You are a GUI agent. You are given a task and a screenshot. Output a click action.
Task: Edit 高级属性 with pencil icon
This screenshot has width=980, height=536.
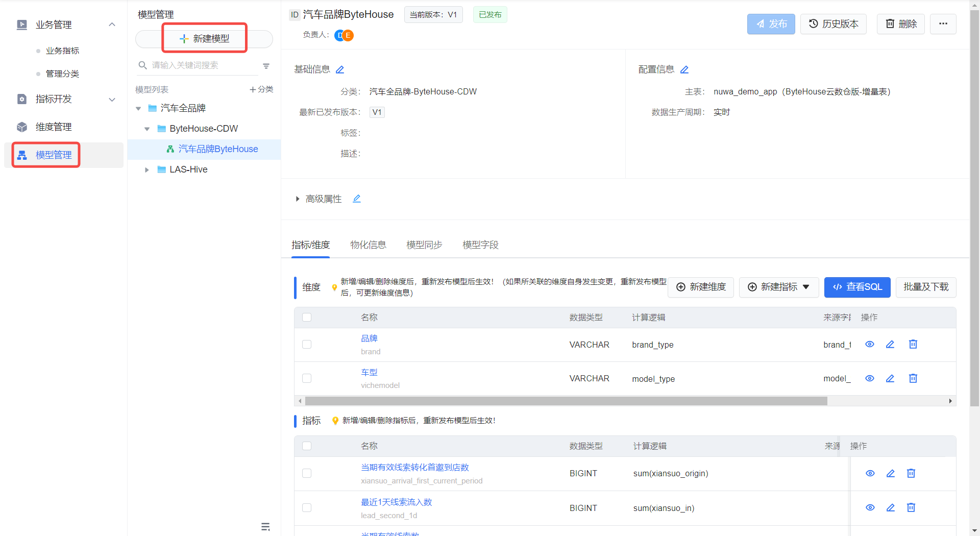pyautogui.click(x=357, y=199)
